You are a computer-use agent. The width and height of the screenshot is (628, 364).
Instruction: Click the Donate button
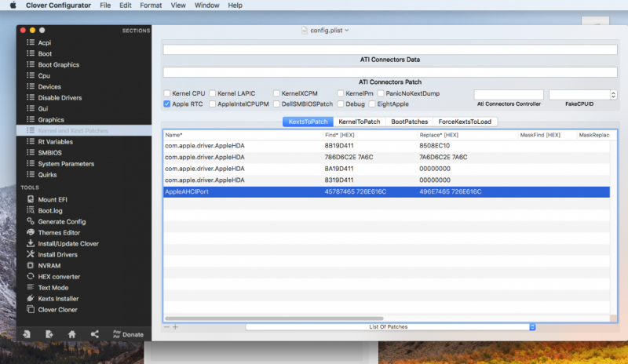128,334
